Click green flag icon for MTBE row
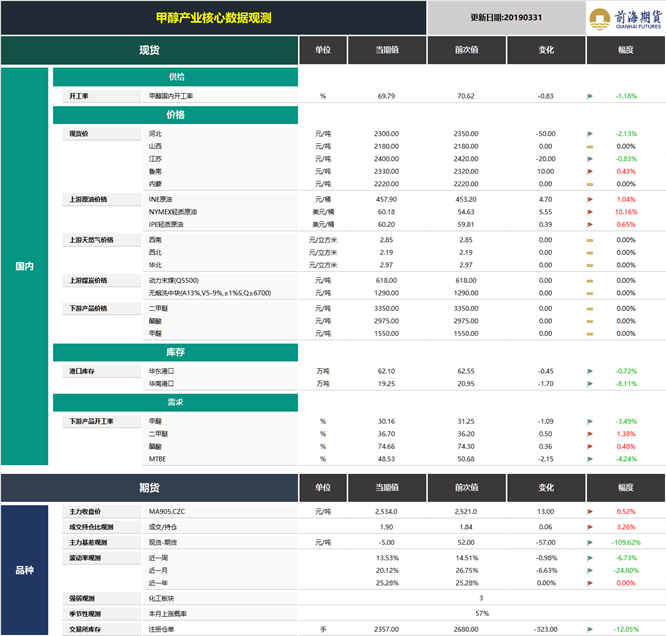Viewport: 666px width, 636px height. [x=590, y=459]
